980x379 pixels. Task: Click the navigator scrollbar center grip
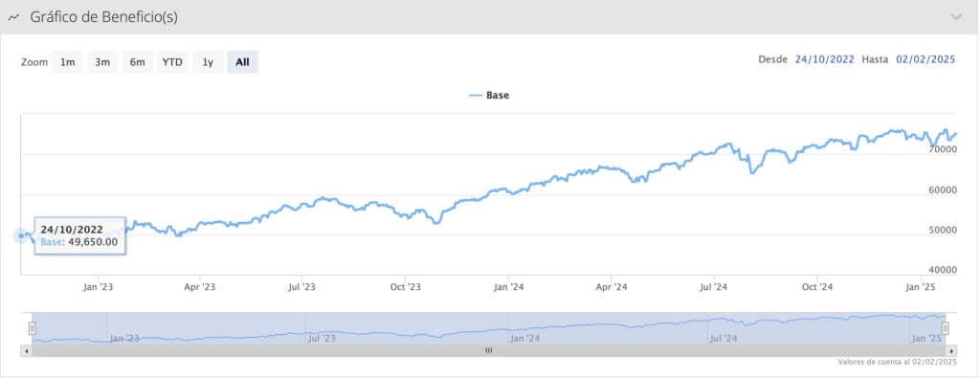[x=489, y=351]
